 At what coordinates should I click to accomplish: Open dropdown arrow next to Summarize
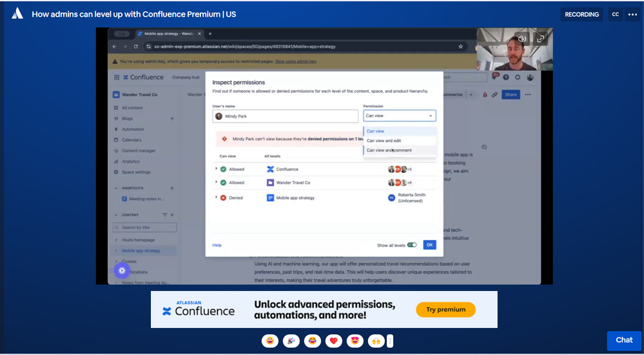[x=471, y=95]
